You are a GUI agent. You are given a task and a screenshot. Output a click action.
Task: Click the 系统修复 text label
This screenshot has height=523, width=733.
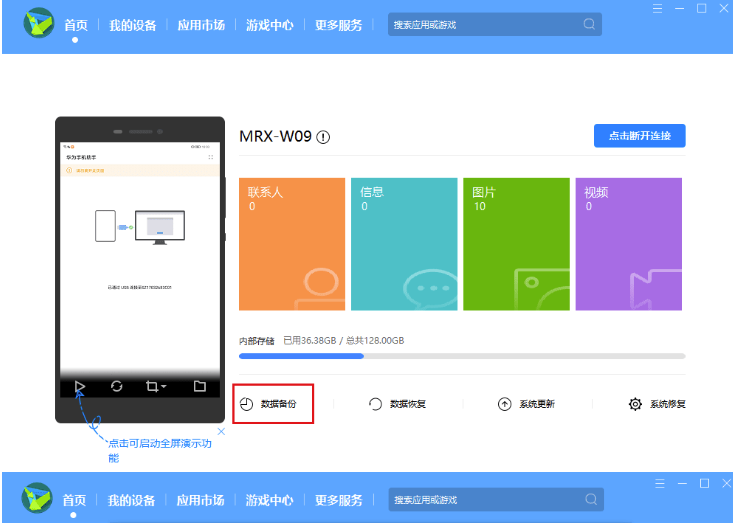pyautogui.click(x=668, y=404)
